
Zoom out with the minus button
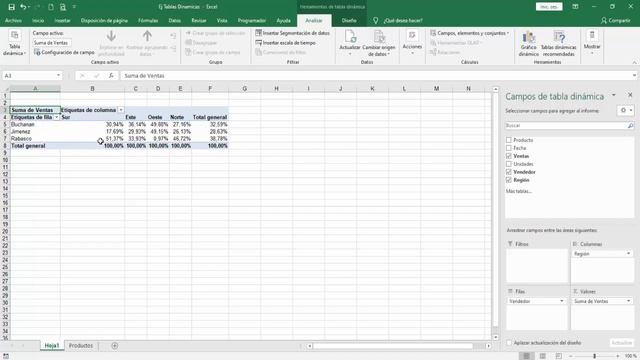coord(571,356)
